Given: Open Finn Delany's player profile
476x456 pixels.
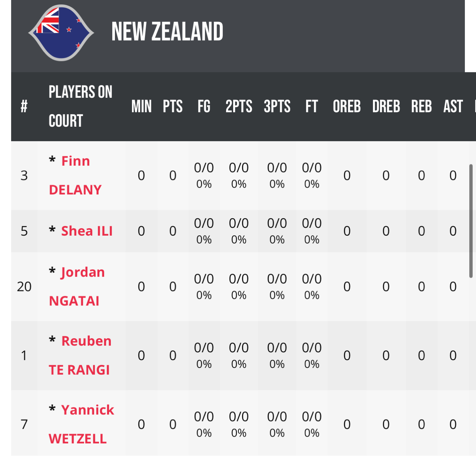Looking at the screenshot, I should (75, 175).
